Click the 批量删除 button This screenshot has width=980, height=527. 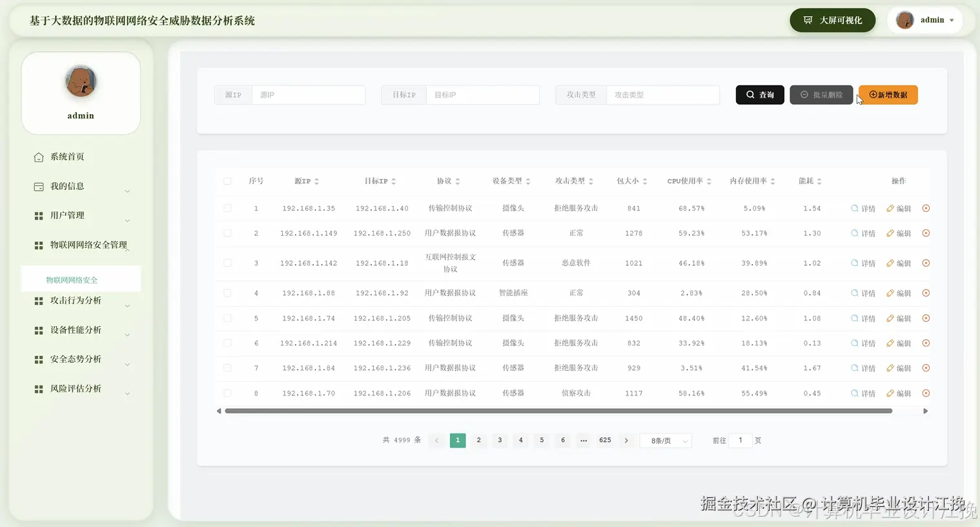click(821, 95)
